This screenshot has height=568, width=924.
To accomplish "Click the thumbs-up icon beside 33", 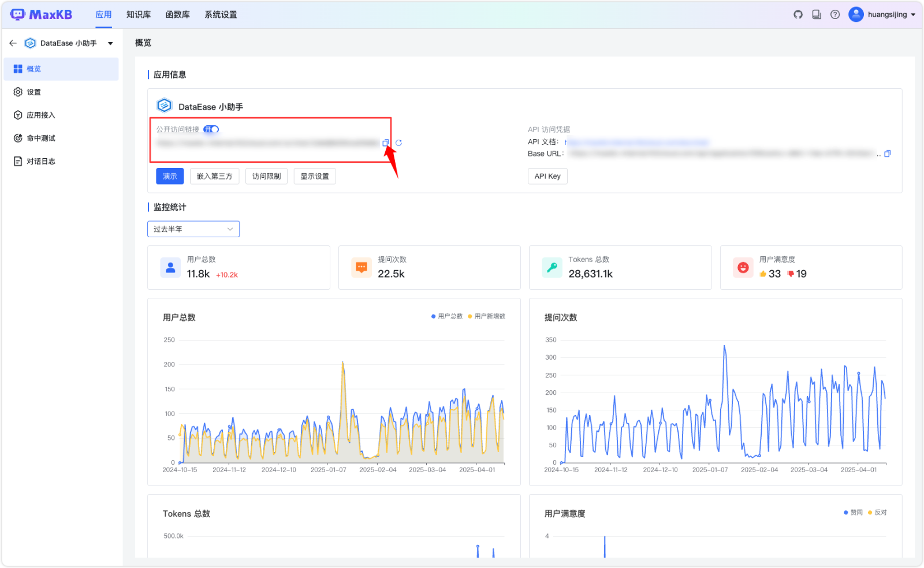I will (x=763, y=274).
